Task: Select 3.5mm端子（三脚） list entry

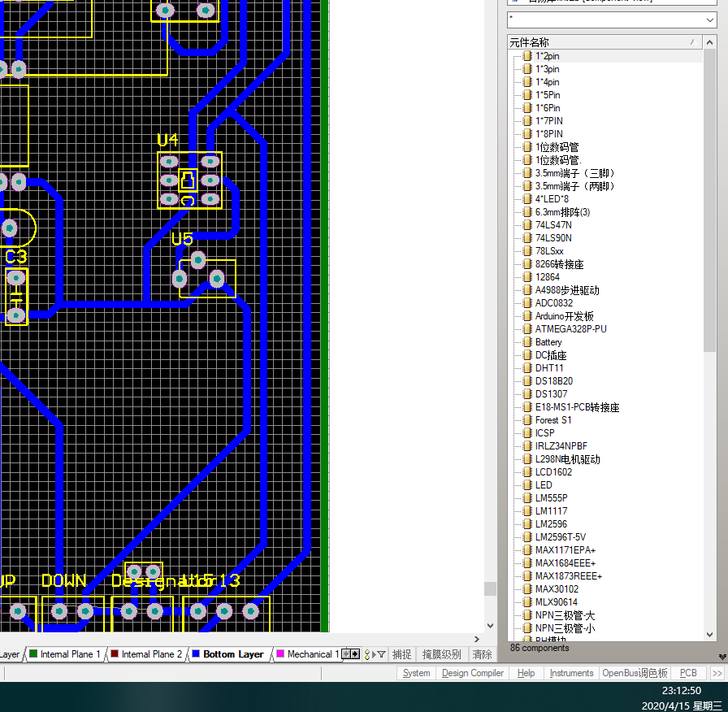Action: 576,173
